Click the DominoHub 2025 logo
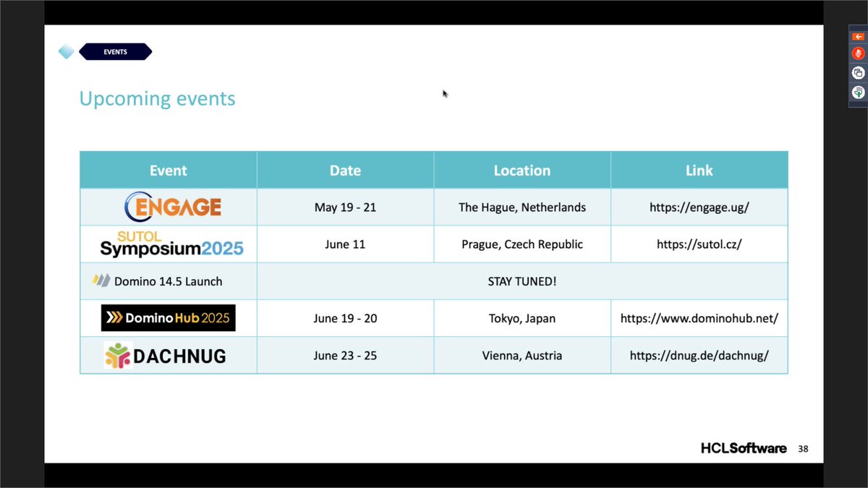 pos(169,318)
